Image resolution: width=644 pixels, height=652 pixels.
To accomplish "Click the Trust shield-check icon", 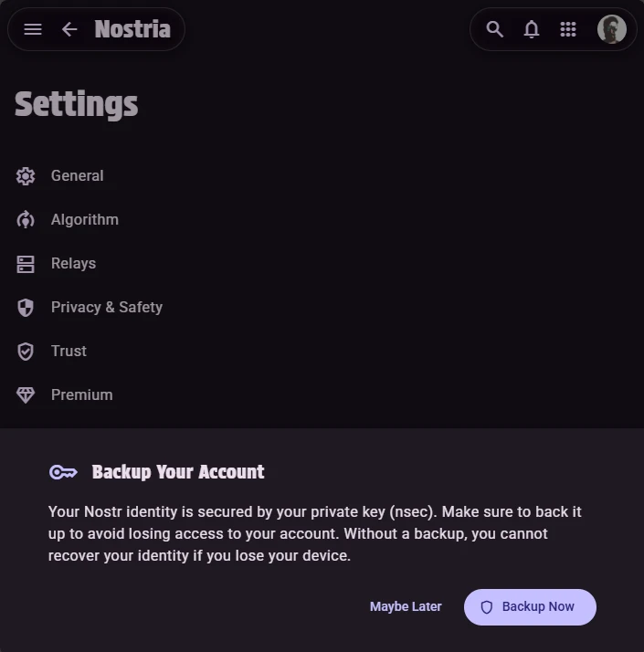I will [26, 352].
